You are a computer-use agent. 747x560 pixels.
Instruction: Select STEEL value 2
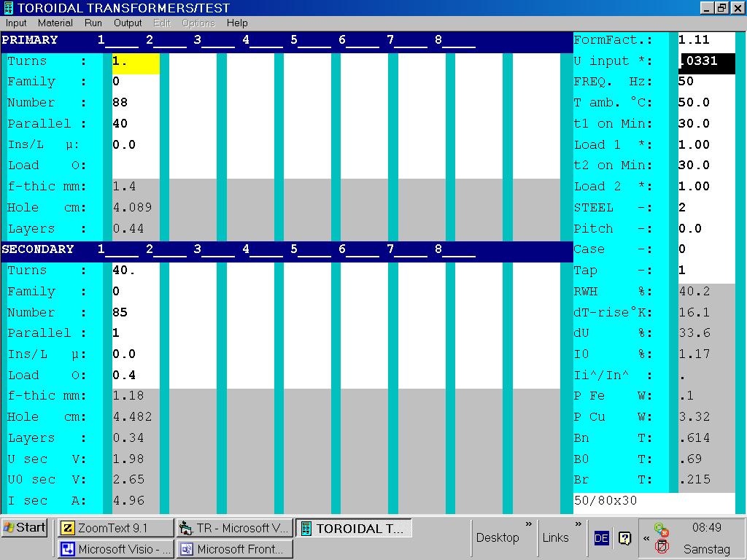pyautogui.click(x=706, y=207)
